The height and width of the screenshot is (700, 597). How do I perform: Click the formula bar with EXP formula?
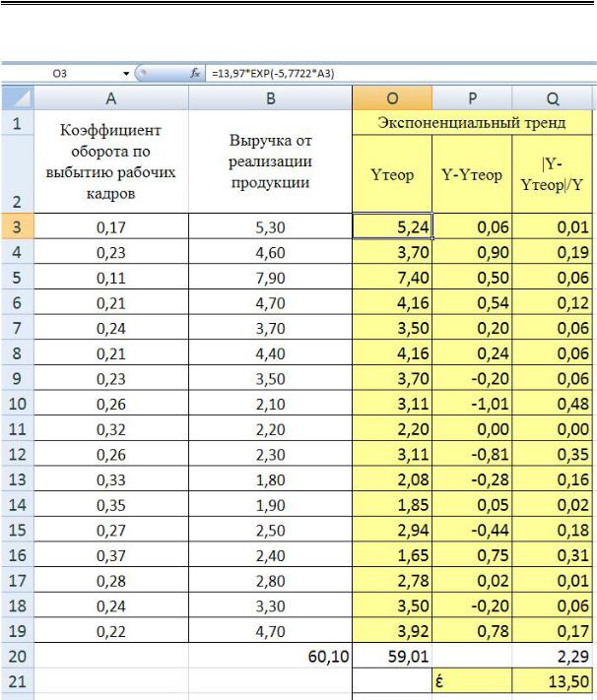pyautogui.click(x=400, y=74)
